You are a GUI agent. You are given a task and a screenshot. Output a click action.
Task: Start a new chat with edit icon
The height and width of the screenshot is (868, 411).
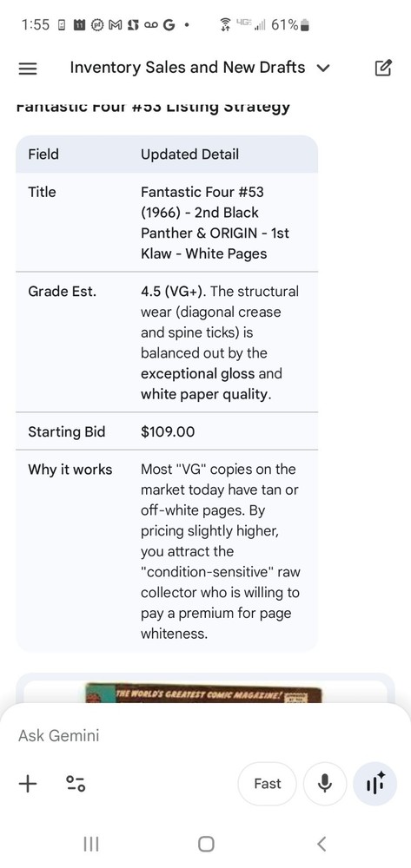coord(383,68)
